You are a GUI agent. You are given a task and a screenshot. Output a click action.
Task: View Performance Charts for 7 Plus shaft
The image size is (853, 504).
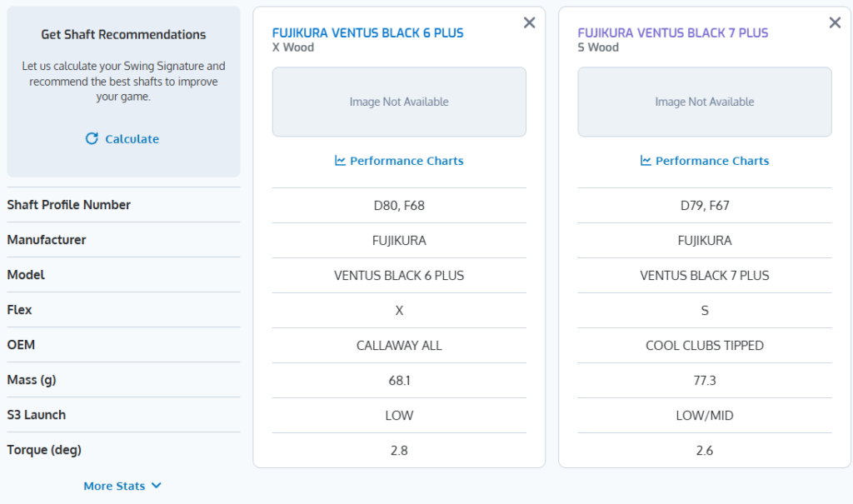(x=712, y=161)
